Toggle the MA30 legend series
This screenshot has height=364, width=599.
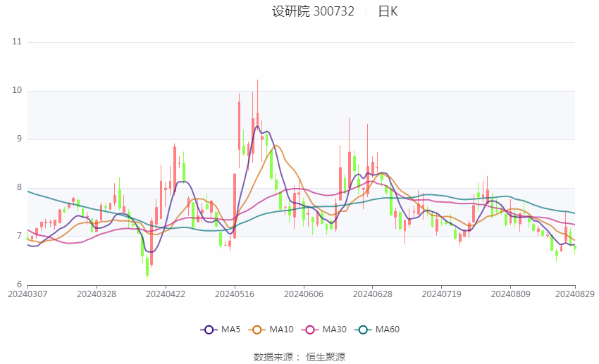tap(324, 330)
